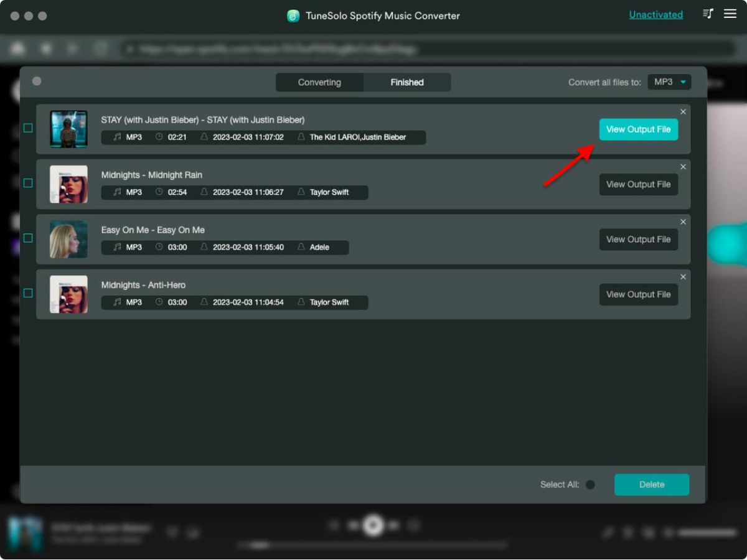The height and width of the screenshot is (560, 747).
Task: Open the hamburger menu in title bar
Action: click(730, 14)
